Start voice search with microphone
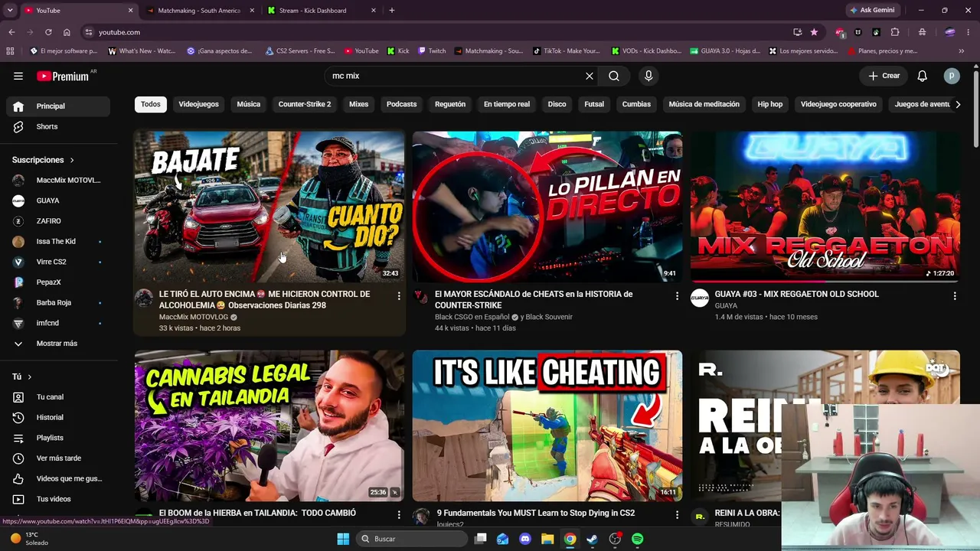This screenshot has height=551, width=980. [x=648, y=76]
